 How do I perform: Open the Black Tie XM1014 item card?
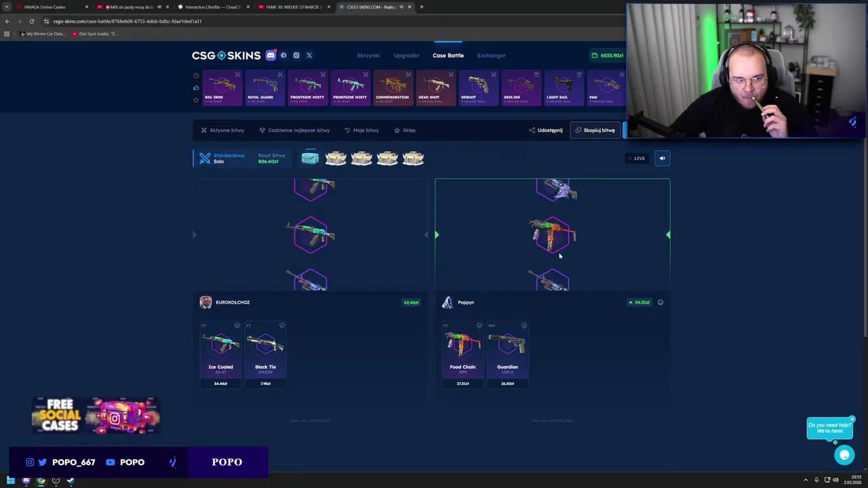pyautogui.click(x=265, y=355)
